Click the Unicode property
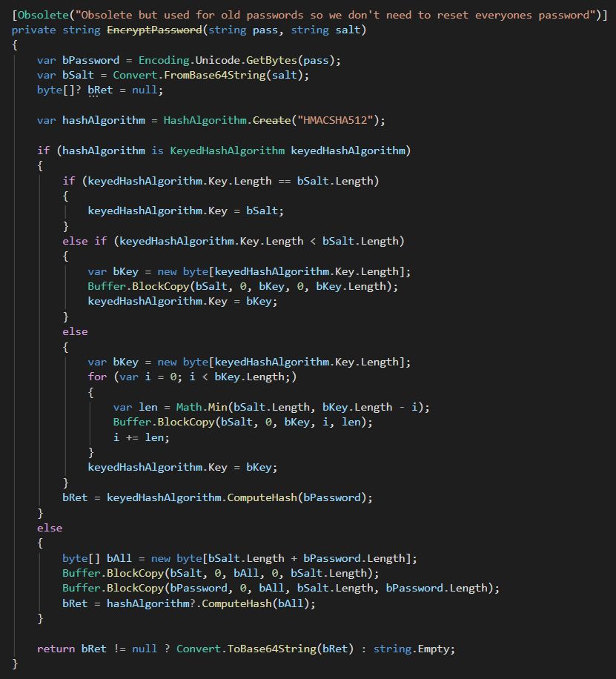This screenshot has width=616, height=679. pos(217,60)
